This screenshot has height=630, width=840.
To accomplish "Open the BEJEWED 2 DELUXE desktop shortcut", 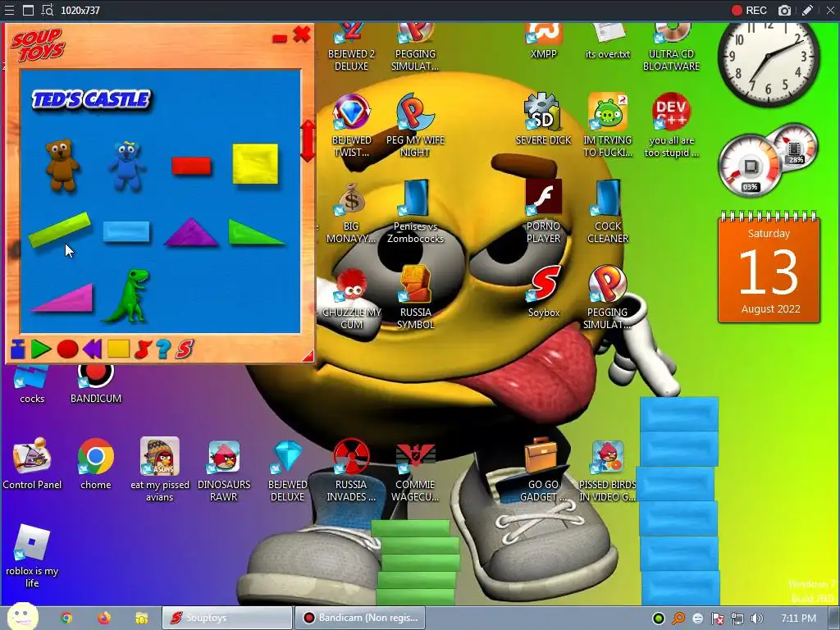I will tap(351, 47).
